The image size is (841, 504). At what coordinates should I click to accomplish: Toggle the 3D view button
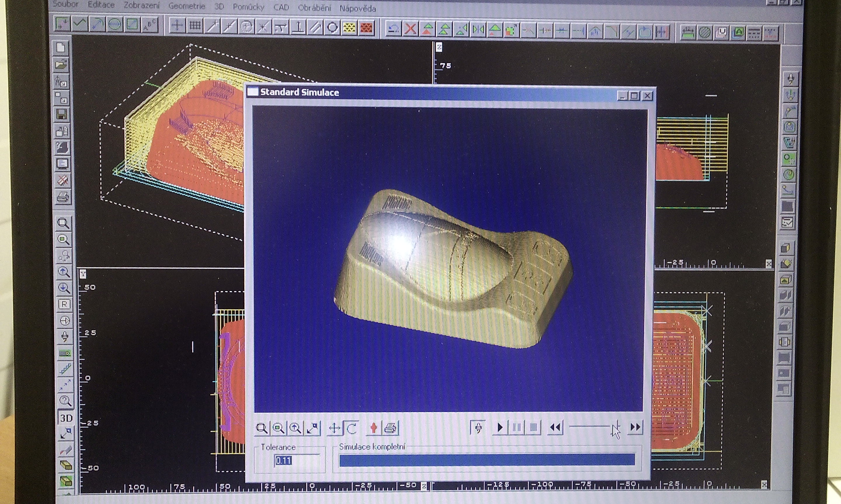click(x=66, y=418)
